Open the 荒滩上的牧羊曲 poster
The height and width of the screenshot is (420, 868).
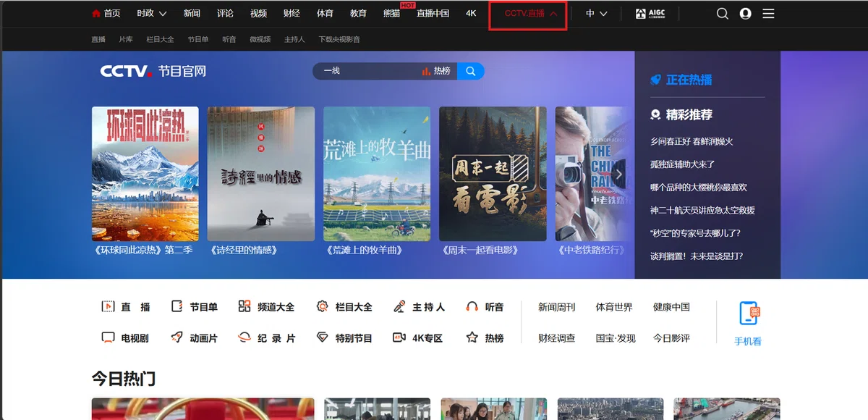(377, 174)
